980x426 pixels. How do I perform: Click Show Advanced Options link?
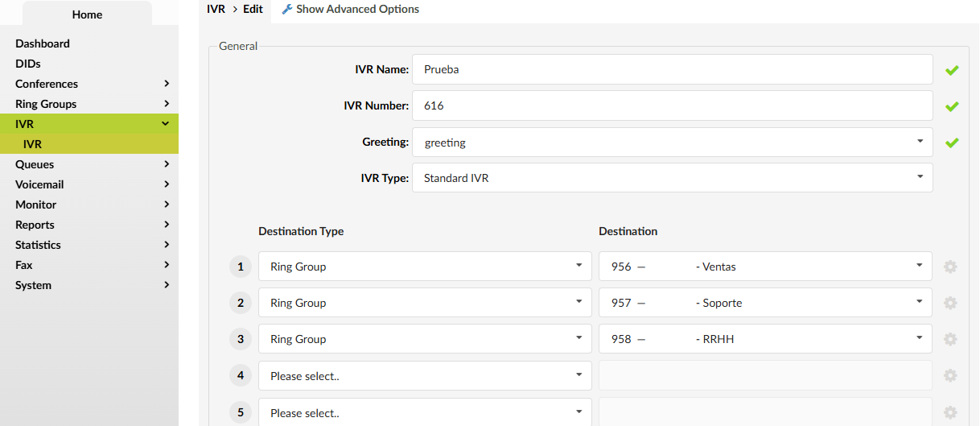357,10
